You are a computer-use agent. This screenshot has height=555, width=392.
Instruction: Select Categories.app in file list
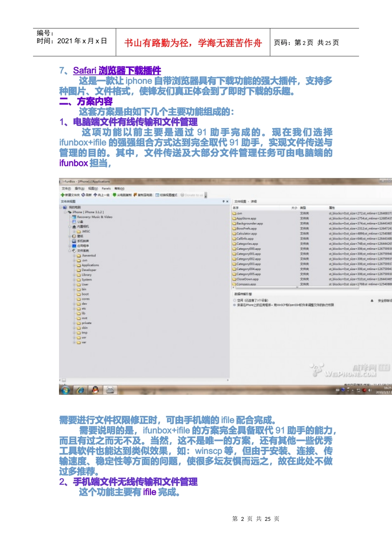point(246,244)
